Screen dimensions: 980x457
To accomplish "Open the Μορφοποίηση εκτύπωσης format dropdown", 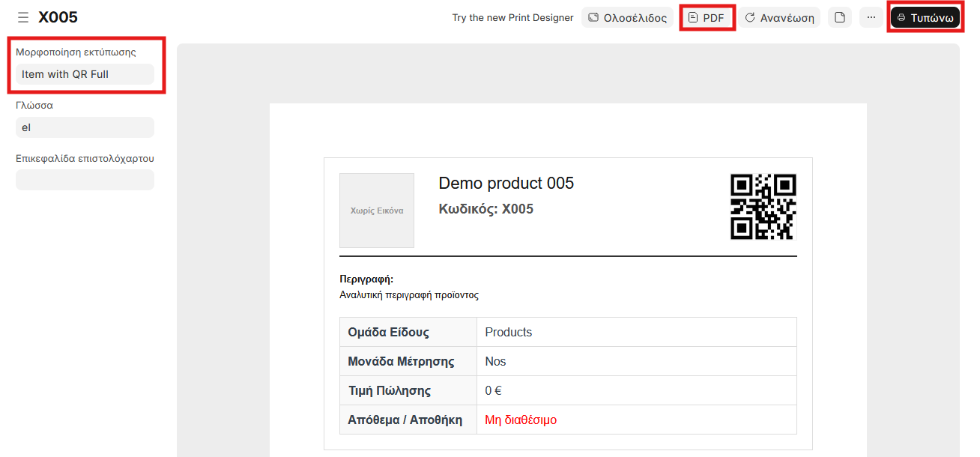I will click(x=85, y=74).
